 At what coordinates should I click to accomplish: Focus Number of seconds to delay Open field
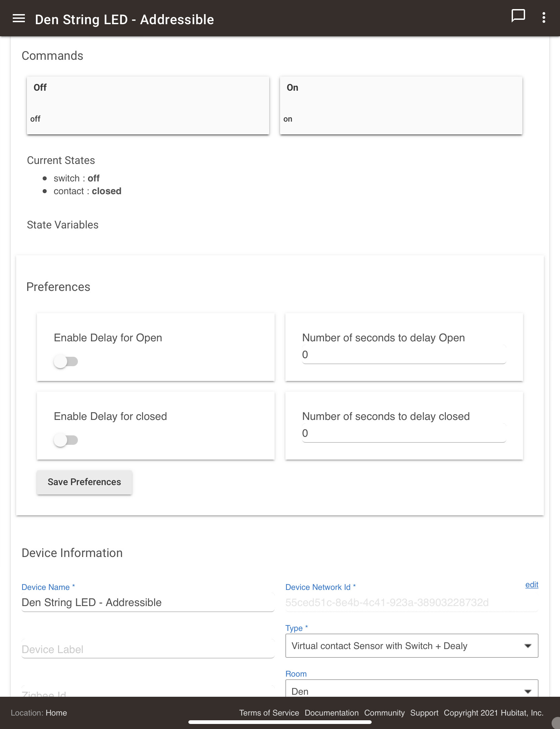tap(404, 355)
